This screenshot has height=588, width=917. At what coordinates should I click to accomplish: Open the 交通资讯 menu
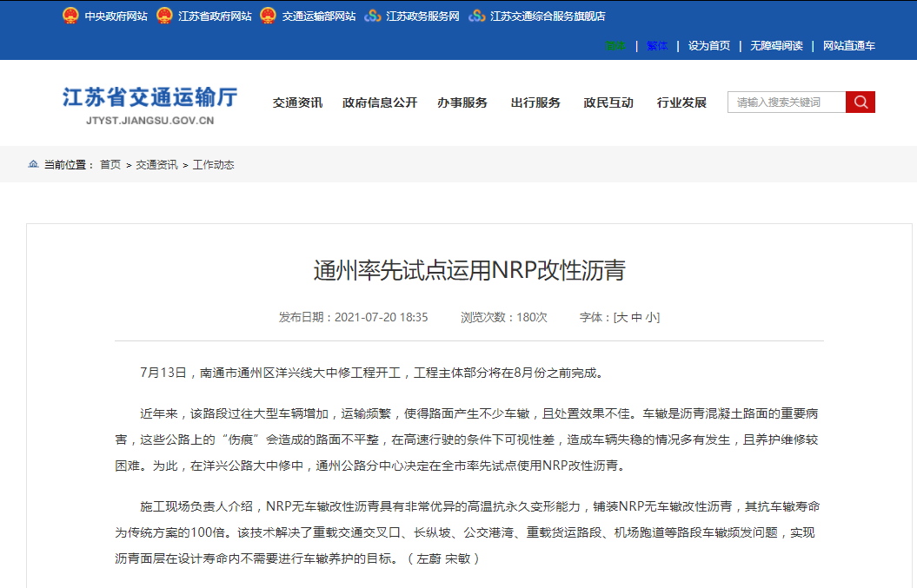[x=297, y=102]
